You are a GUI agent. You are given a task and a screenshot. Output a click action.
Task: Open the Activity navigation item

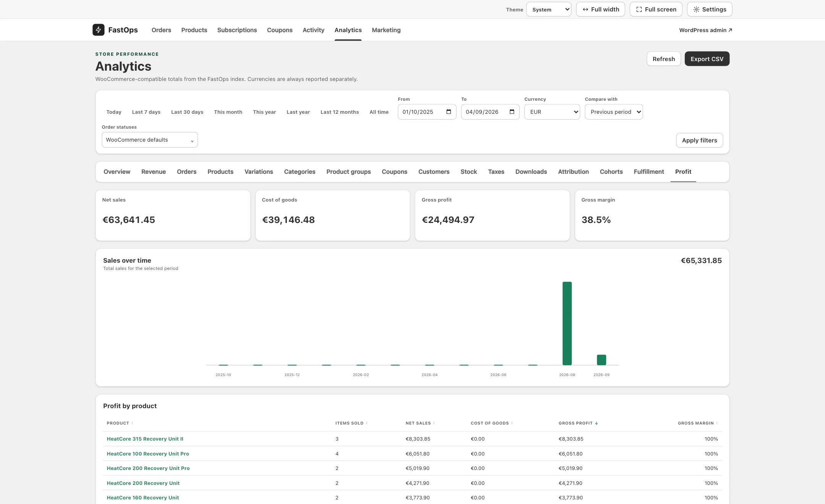point(313,30)
